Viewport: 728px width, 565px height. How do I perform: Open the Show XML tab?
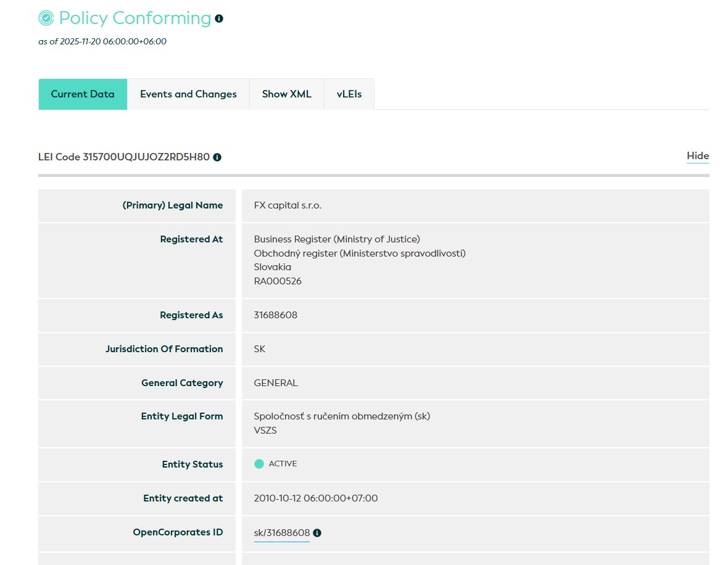pyautogui.click(x=286, y=94)
